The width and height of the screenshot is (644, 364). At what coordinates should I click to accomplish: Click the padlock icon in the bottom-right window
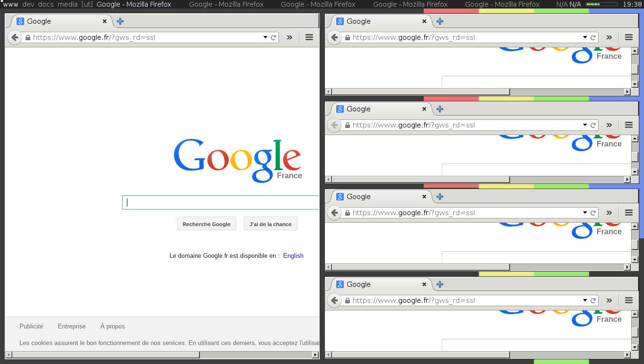[348, 300]
